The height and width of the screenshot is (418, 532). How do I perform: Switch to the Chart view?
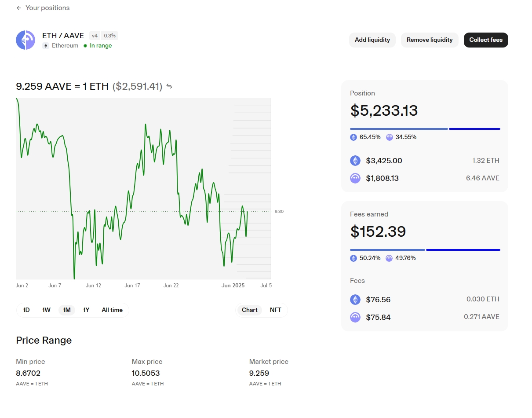[x=250, y=310]
